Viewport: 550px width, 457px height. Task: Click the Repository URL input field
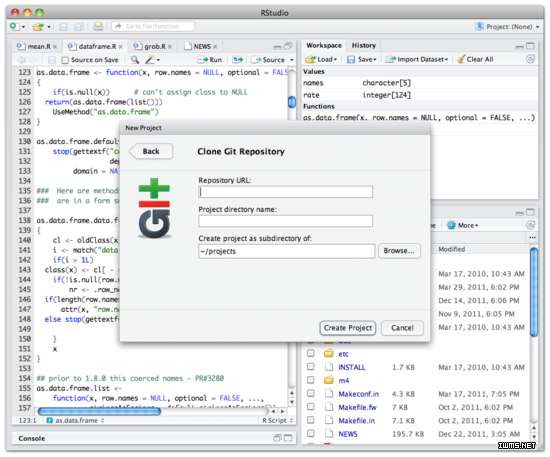[x=286, y=192]
